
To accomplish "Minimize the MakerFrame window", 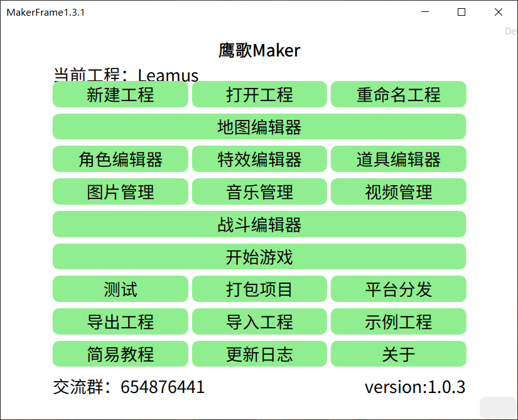I will tap(425, 12).
